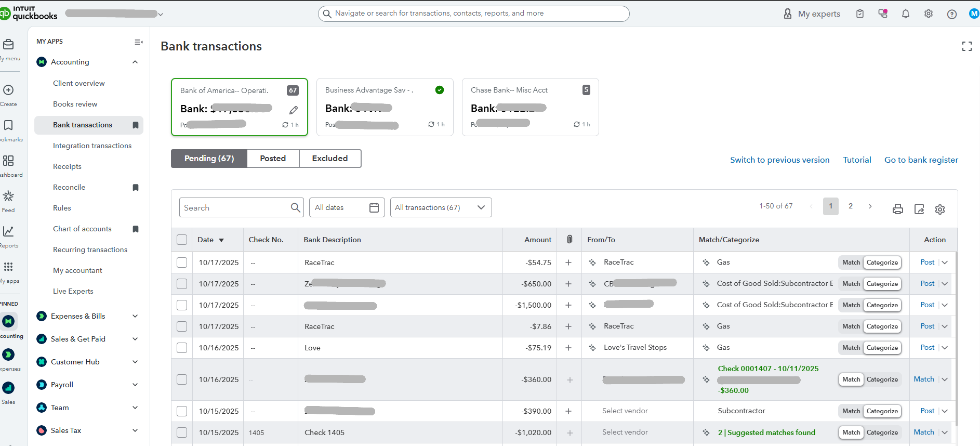Toggle bookmark on Reconcile item
This screenshot has width=980, height=446.
click(136, 187)
